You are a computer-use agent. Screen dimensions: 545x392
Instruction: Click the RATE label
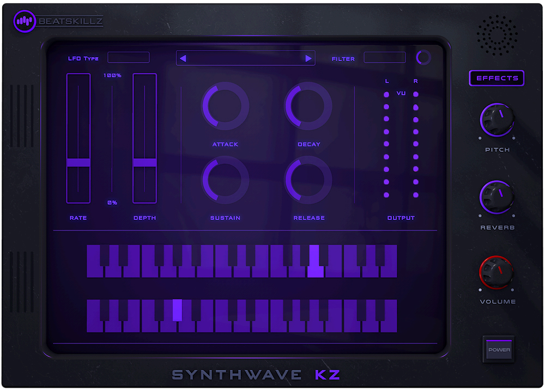pos(78,218)
